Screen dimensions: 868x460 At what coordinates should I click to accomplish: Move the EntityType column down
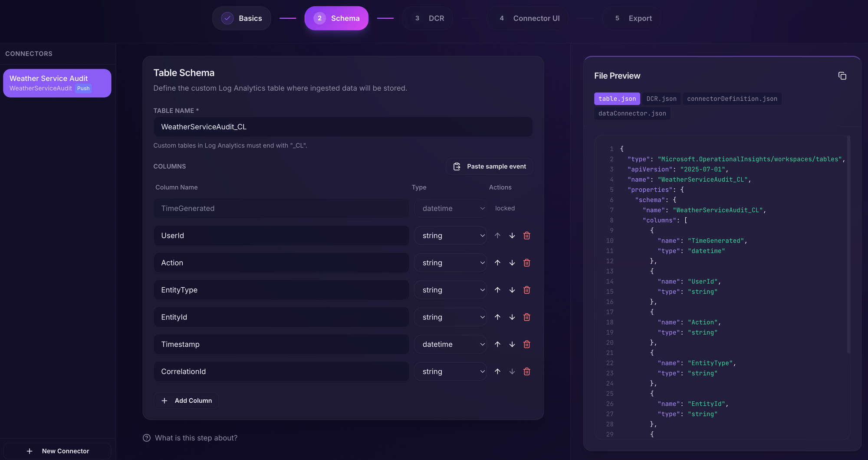(512, 290)
